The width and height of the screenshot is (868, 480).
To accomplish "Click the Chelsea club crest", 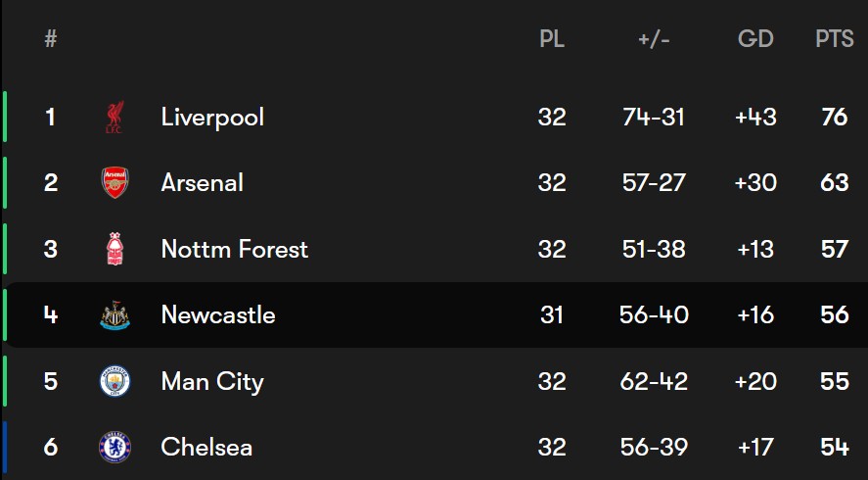I will click(114, 448).
